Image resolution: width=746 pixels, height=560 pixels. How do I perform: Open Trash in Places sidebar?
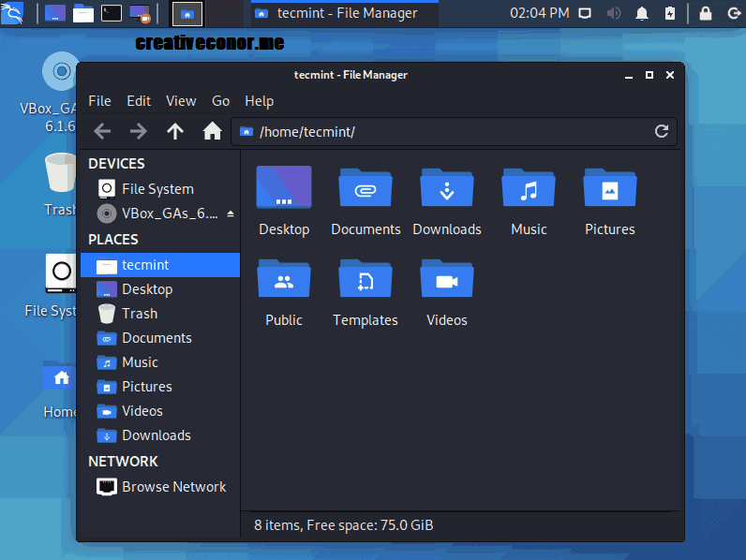point(160,314)
